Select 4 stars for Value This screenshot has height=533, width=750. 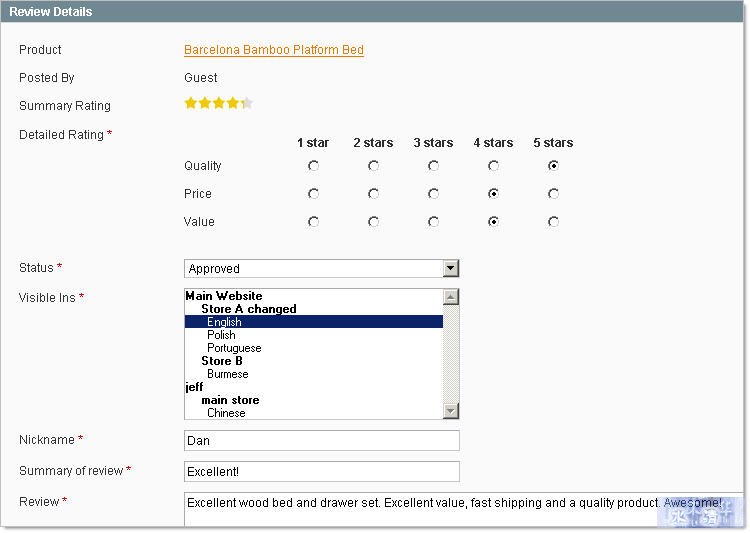pyautogui.click(x=493, y=222)
